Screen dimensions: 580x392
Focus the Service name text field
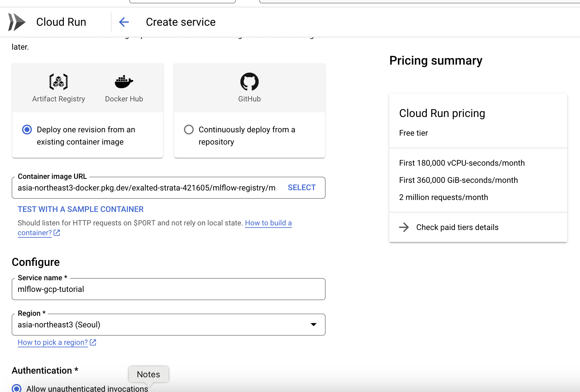pos(168,289)
